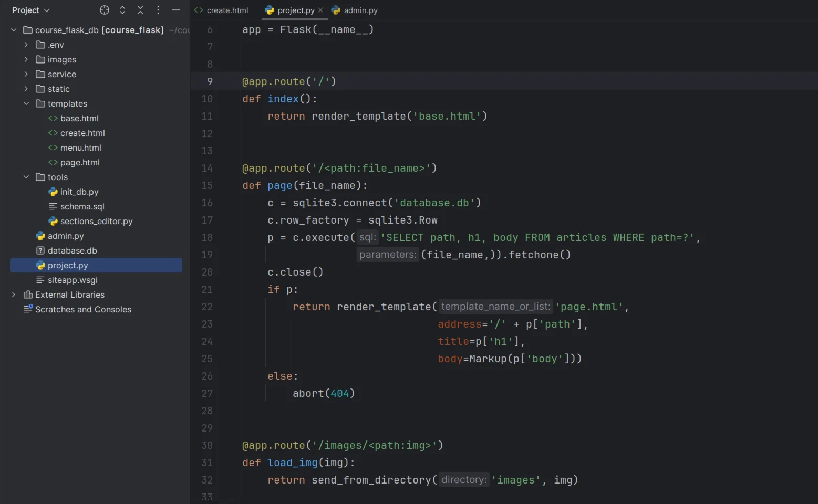Open the Project panel options menu

pos(158,10)
